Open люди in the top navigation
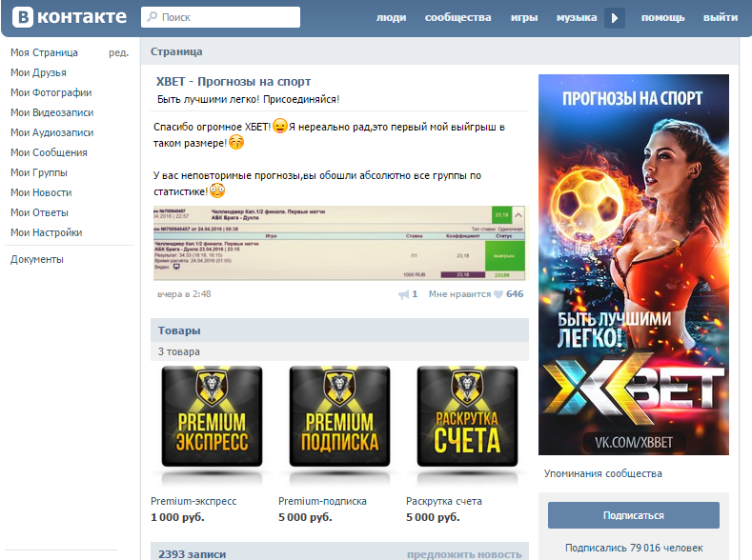 pos(391,17)
